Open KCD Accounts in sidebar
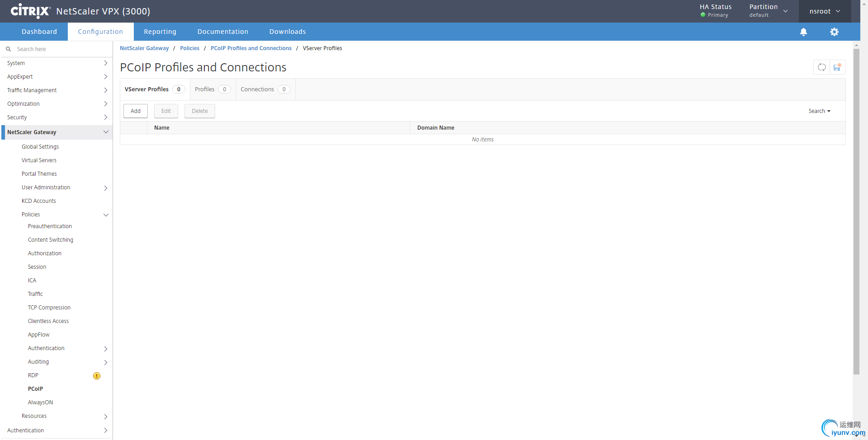 pyautogui.click(x=39, y=201)
